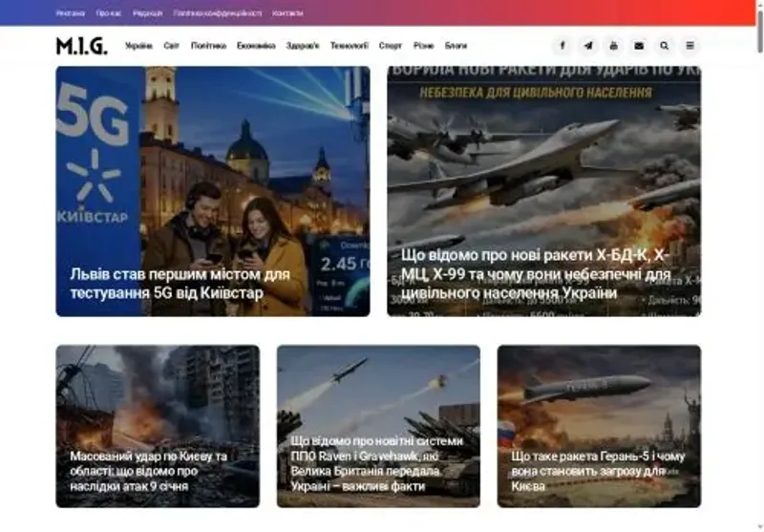Click the round icon between Telegram and envelope
This screenshot has width=764, height=532.
613,46
